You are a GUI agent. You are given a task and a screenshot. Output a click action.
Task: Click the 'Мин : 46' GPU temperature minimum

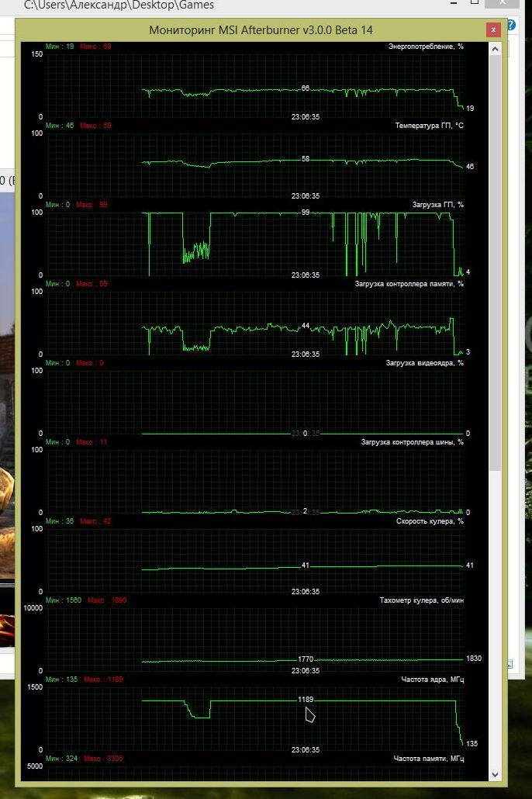[60, 126]
